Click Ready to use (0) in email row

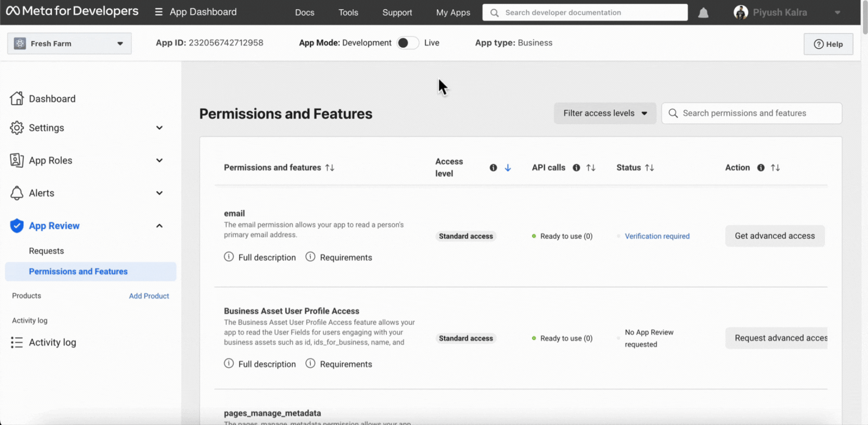click(x=566, y=236)
